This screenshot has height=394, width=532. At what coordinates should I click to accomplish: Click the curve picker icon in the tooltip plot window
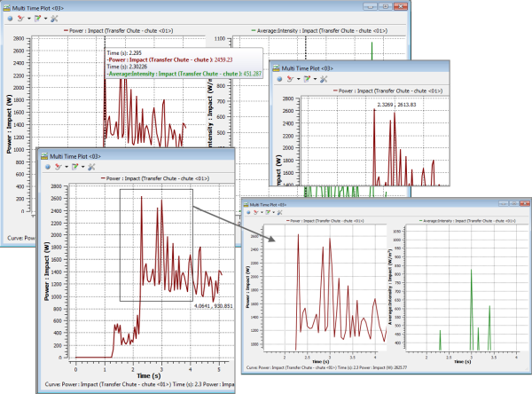[x=20, y=18]
